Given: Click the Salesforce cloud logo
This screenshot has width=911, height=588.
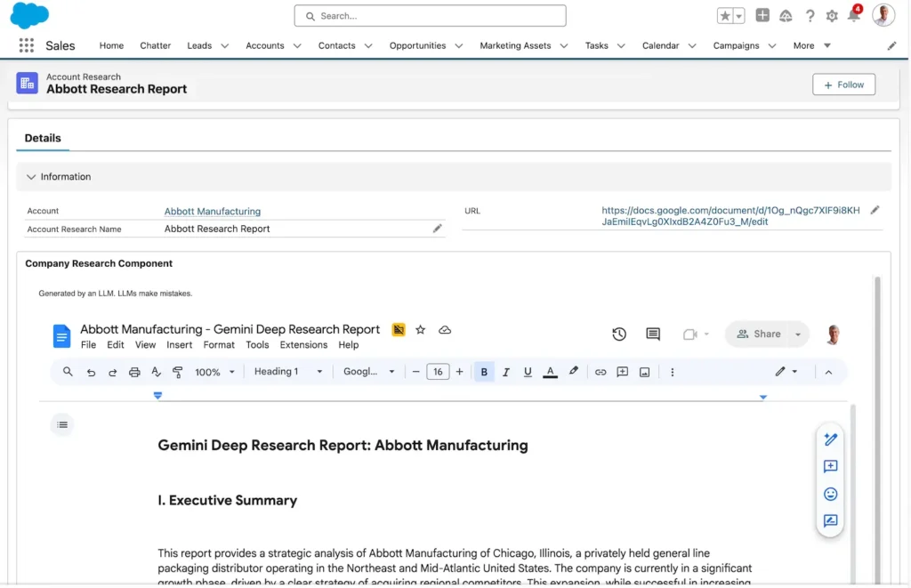Looking at the screenshot, I should tap(29, 15).
